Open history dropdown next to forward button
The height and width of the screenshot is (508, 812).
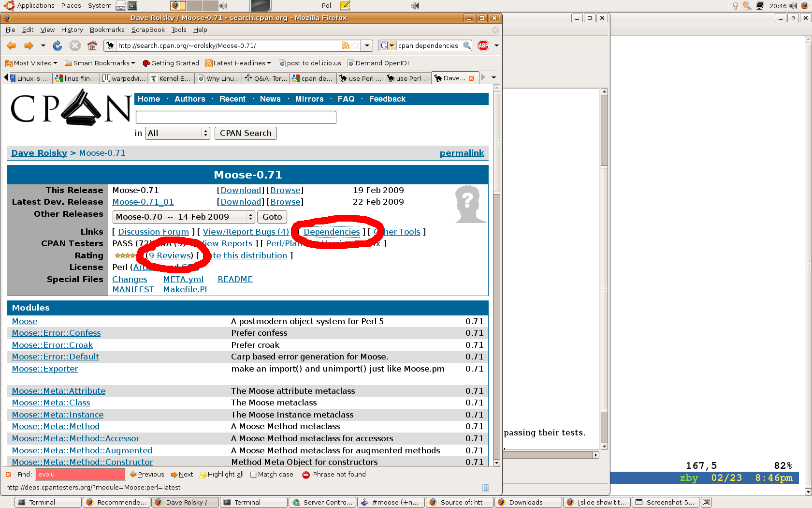pos(43,45)
